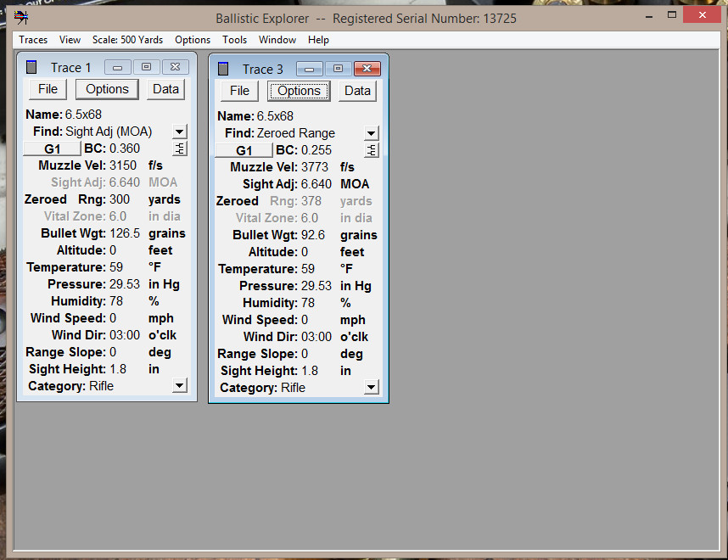The image size is (728, 560).
Task: Select BC value 0.360 in Trace 1
Action: click(x=125, y=148)
